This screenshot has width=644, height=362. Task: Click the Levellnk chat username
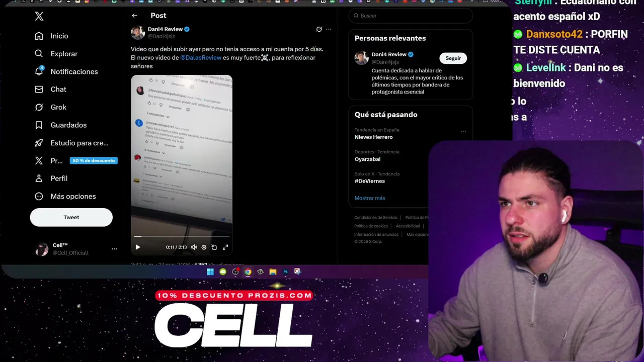(546, 67)
